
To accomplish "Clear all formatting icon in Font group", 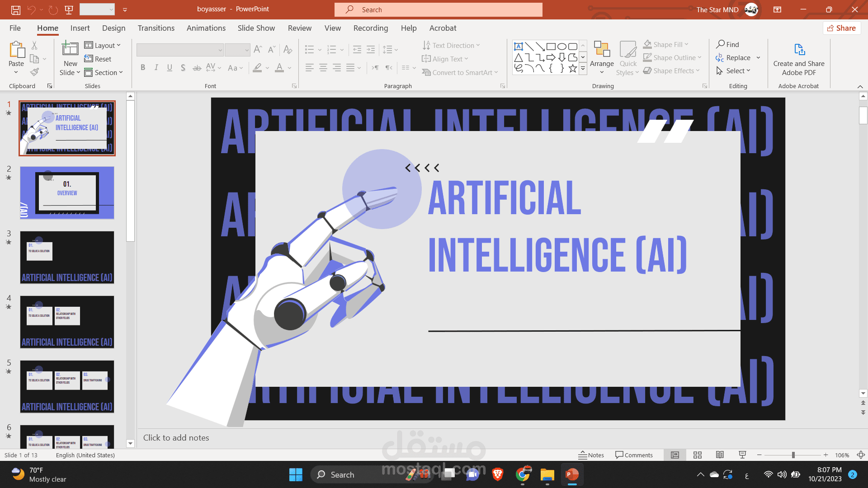I will pyautogui.click(x=288, y=49).
